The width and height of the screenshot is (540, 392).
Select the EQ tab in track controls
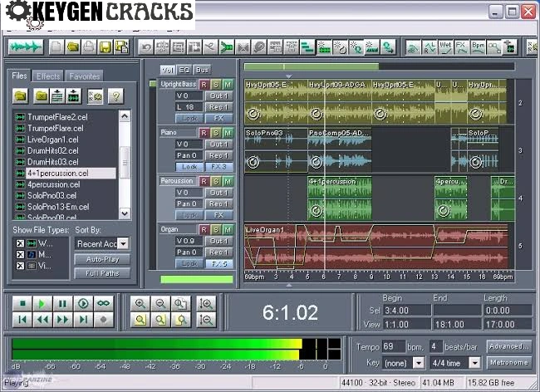(186, 70)
